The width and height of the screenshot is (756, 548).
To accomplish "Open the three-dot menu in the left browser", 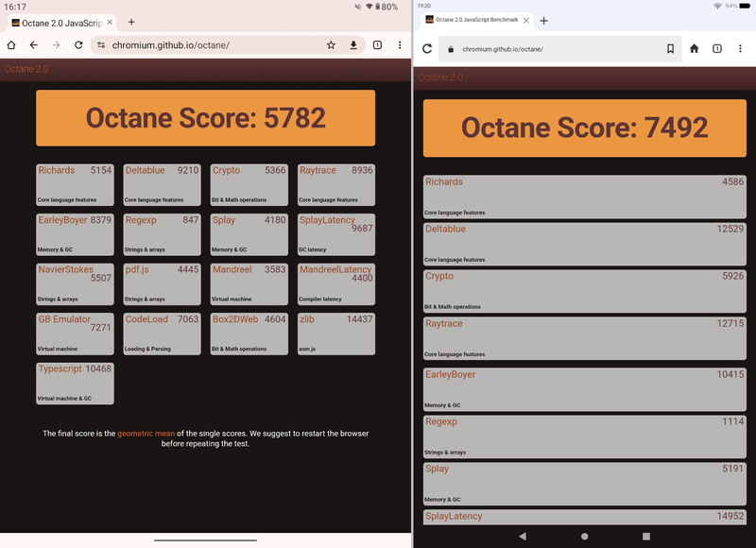I will pos(400,44).
